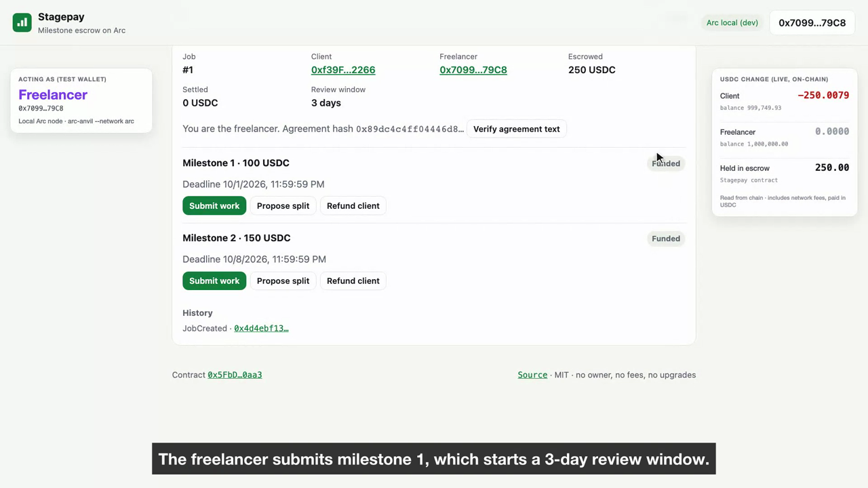Submit work for Milestone 1
Viewport: 868px width, 488px height.
(214, 206)
